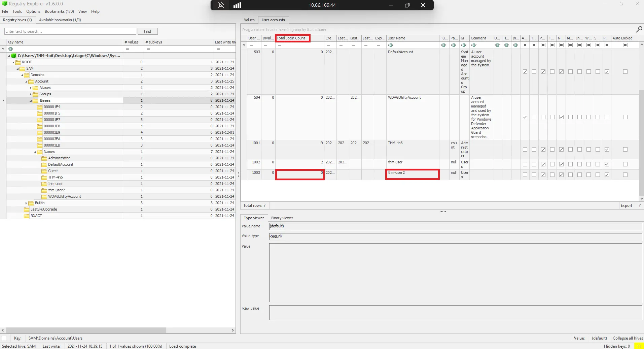The image size is (644, 349).
Task: Click the folder icon beside Groups
Action: (36, 94)
